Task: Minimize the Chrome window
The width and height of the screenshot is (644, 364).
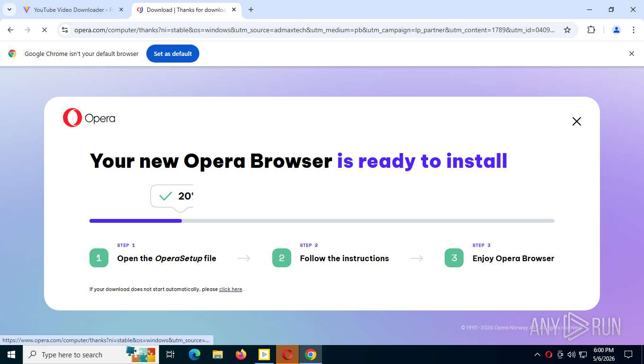Action: point(590,9)
